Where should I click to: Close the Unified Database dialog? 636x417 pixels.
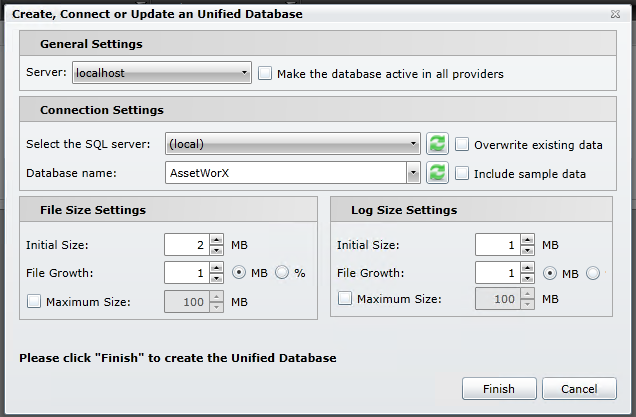point(614,15)
